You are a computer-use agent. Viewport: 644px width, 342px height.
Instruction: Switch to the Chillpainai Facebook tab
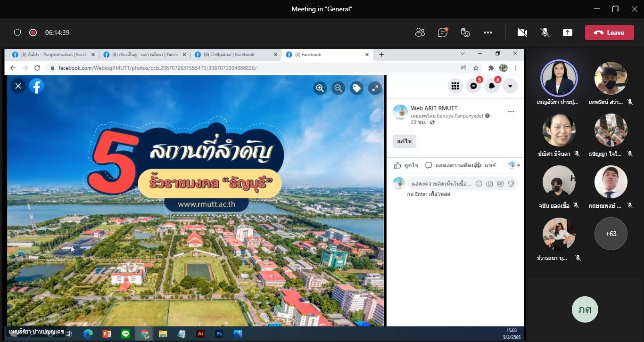[235, 55]
